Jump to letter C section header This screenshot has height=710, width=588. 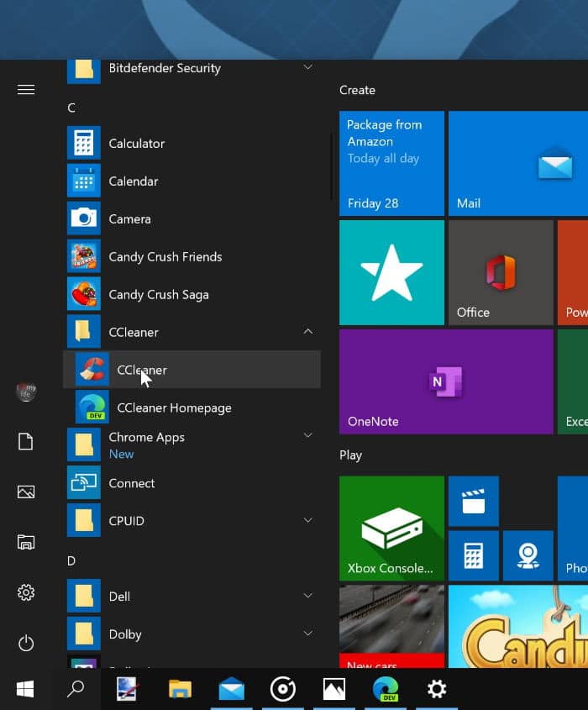click(x=71, y=108)
